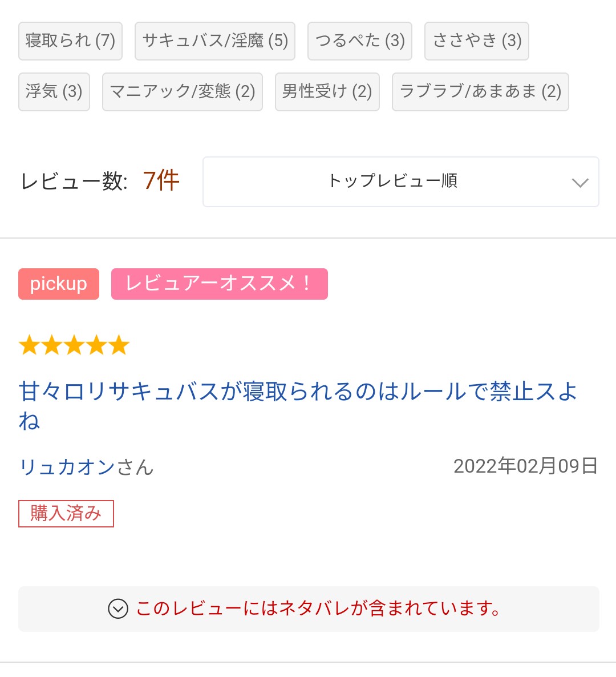
Task: Click the pickup badge
Action: tap(59, 284)
